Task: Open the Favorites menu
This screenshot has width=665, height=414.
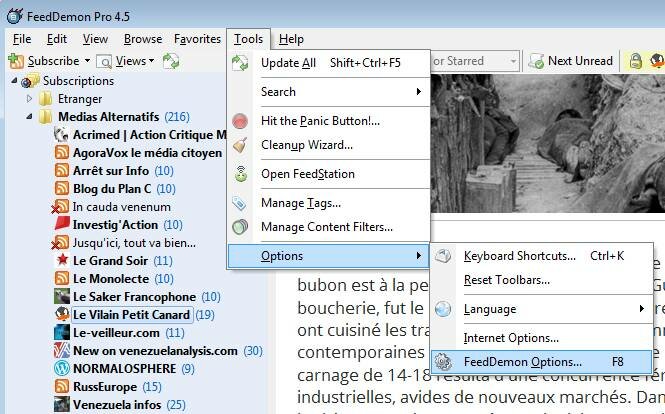Action: pos(197,39)
